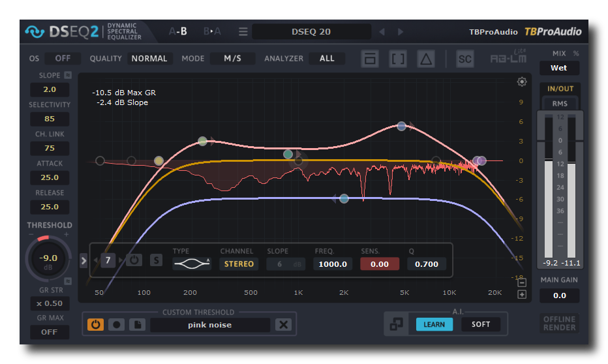
Task: Click the GR STR x 0.50 value
Action: click(x=50, y=303)
